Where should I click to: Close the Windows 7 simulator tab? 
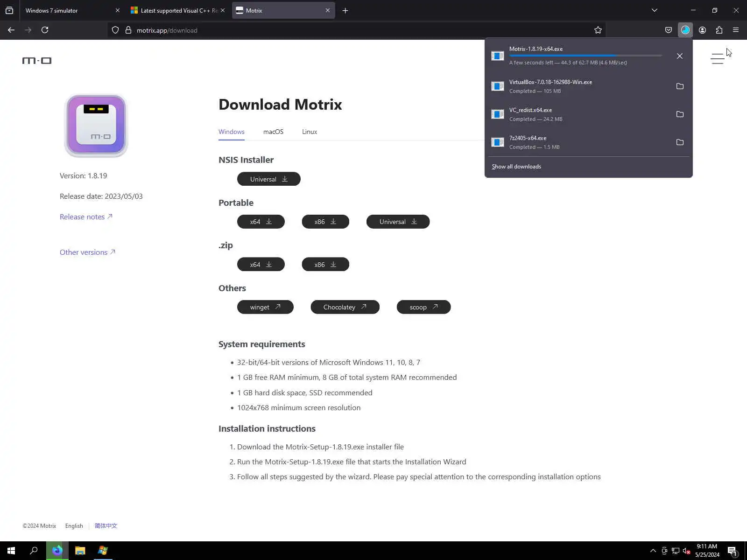click(117, 10)
